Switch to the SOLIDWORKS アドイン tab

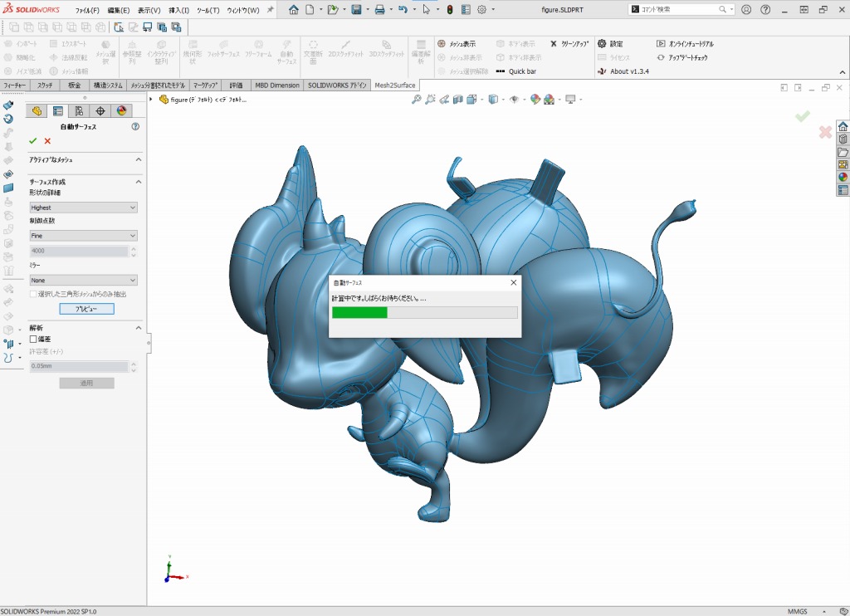click(x=337, y=86)
